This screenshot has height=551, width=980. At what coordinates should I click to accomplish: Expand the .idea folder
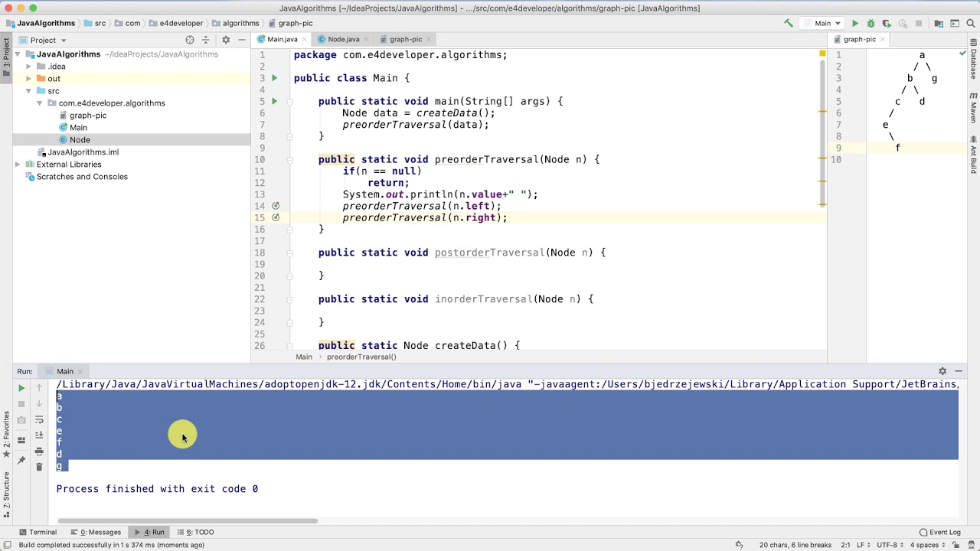coord(29,67)
